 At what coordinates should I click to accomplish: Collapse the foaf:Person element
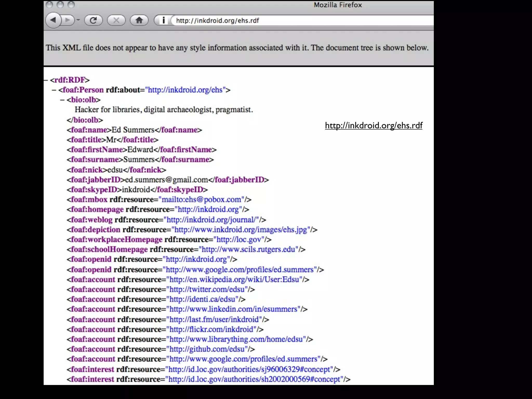click(54, 90)
